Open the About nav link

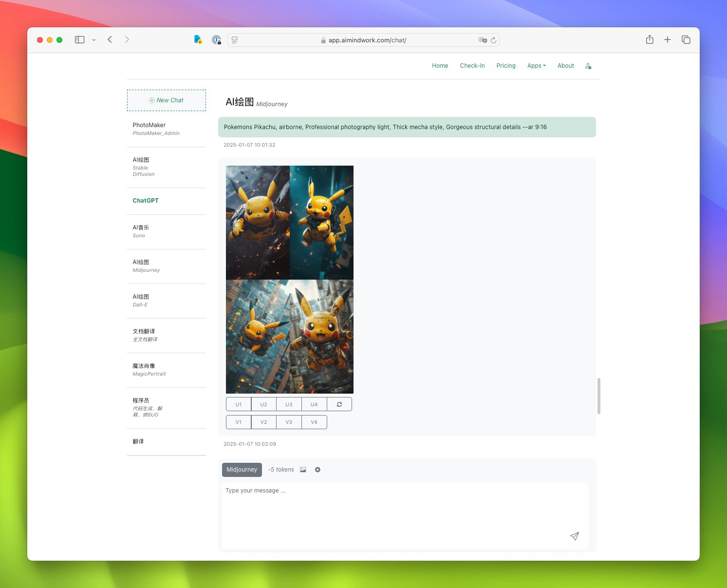[x=566, y=66]
